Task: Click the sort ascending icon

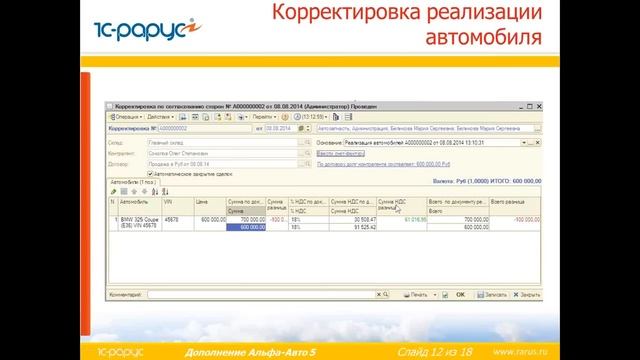Action: (x=155, y=191)
